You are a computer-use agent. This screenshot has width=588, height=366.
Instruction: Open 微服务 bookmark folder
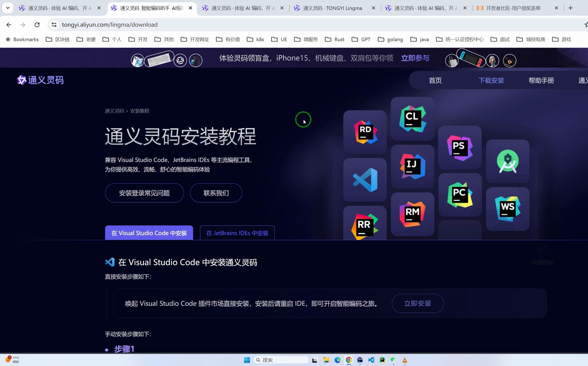pyautogui.click(x=306, y=39)
